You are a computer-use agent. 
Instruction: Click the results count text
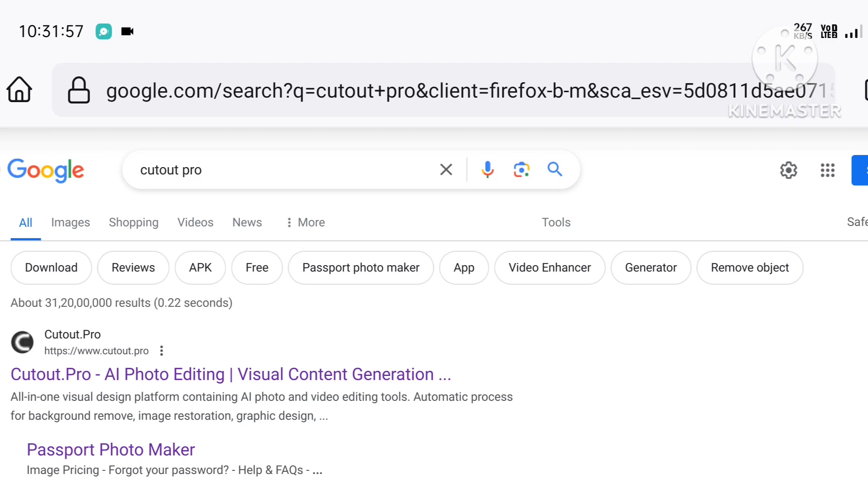point(121,303)
